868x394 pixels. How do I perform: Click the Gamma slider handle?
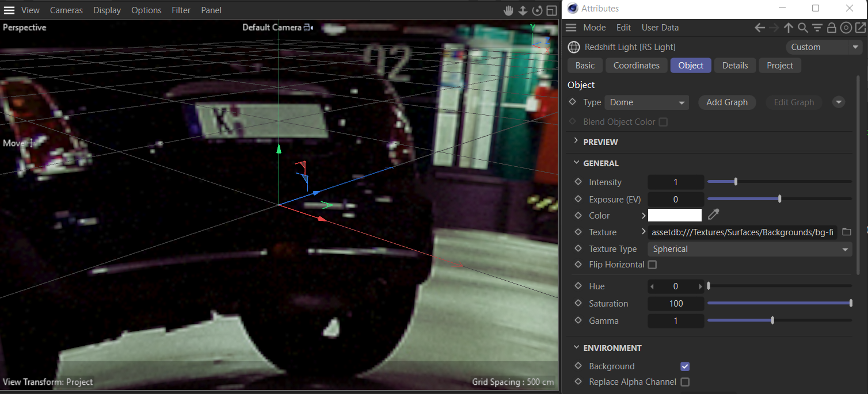pyautogui.click(x=772, y=320)
